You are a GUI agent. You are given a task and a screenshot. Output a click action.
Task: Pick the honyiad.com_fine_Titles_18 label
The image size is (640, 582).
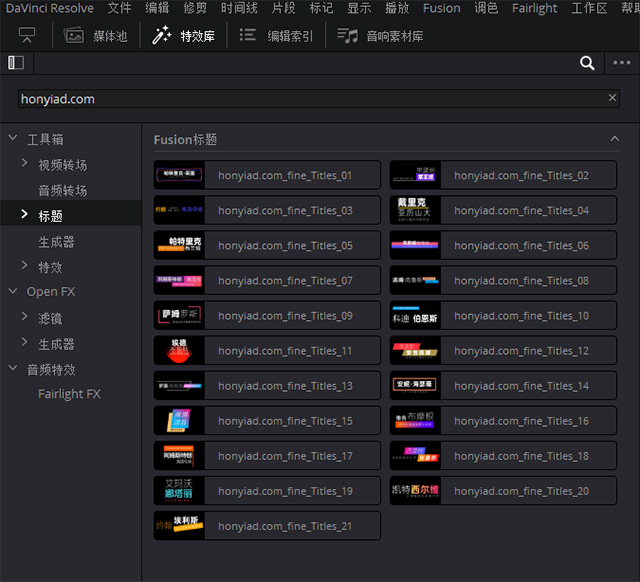point(522,456)
